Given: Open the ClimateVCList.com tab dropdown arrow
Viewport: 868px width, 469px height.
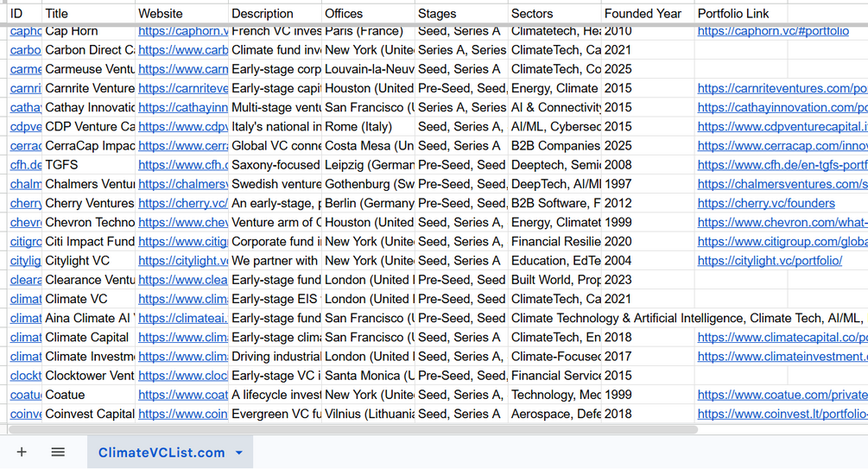Looking at the screenshot, I should point(238,453).
